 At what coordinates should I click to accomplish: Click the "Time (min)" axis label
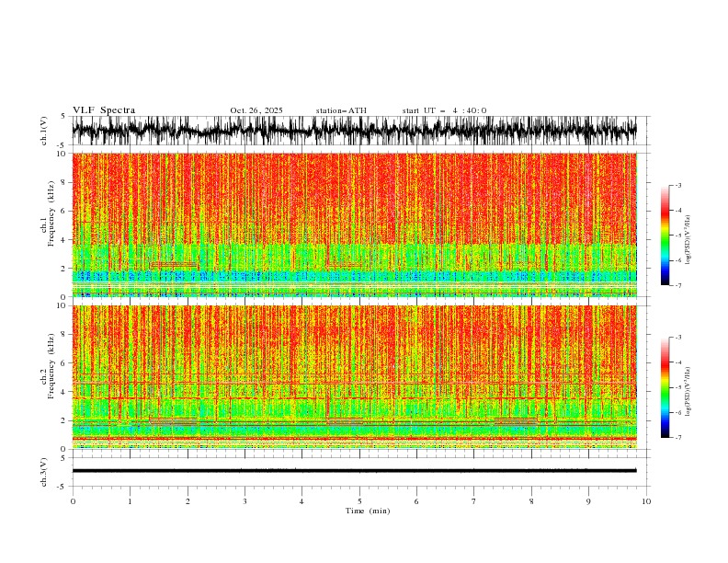(368, 511)
